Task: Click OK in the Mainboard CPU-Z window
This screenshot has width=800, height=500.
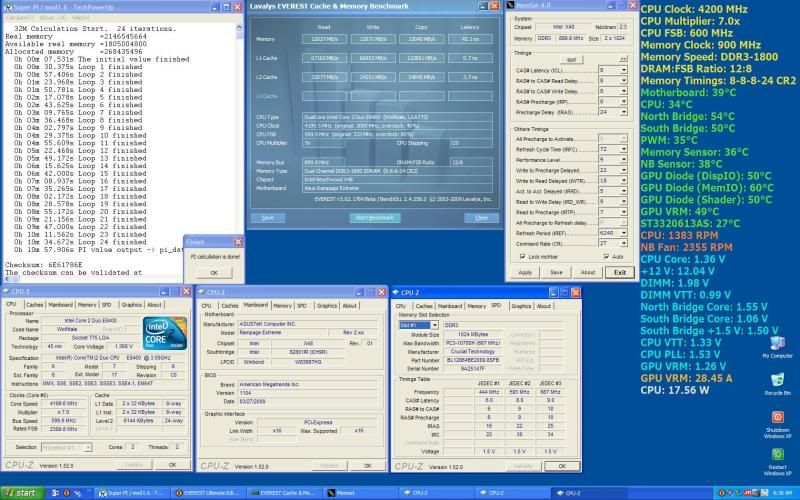Action: 367,466
